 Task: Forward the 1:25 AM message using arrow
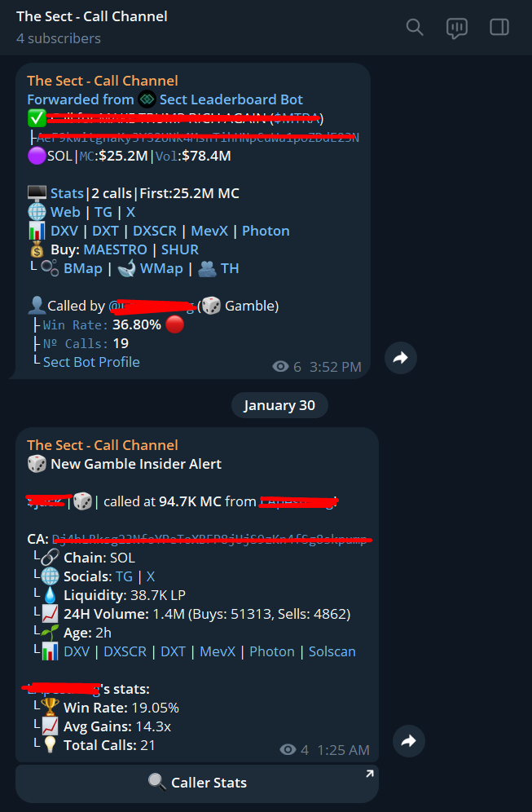tap(409, 741)
